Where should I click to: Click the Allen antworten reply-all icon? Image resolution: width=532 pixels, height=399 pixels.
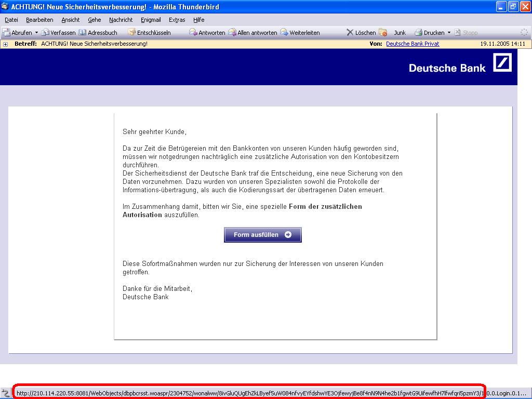(x=232, y=33)
